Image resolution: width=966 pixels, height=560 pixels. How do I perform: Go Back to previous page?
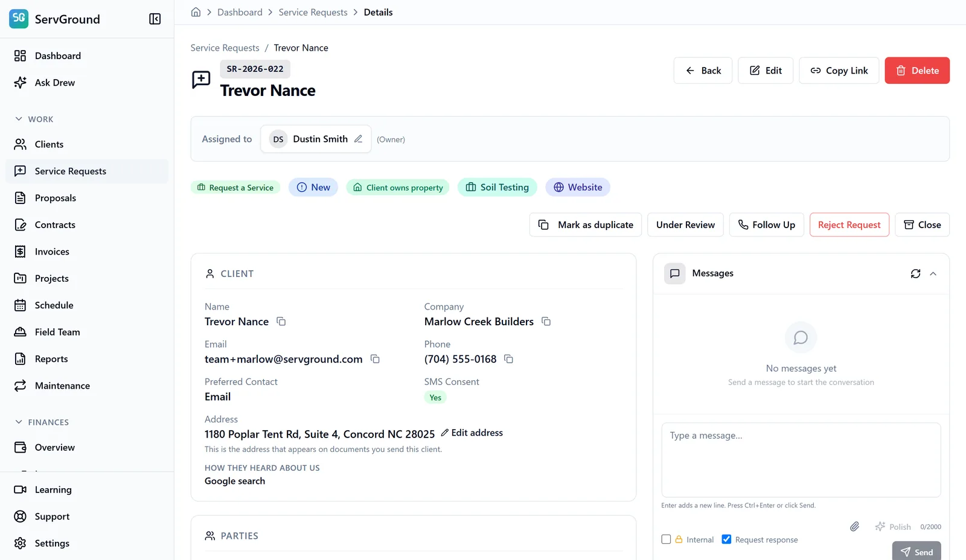click(x=703, y=71)
